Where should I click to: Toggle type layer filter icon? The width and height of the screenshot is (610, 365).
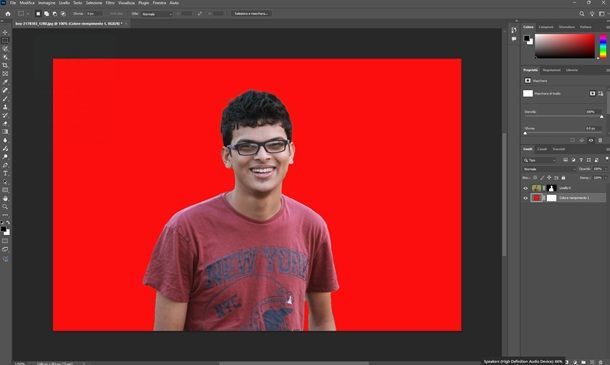pos(581,160)
